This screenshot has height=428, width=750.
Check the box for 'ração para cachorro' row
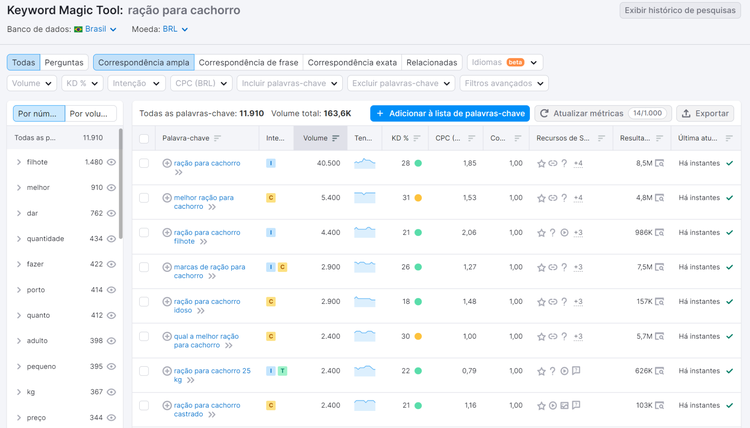[x=144, y=163]
